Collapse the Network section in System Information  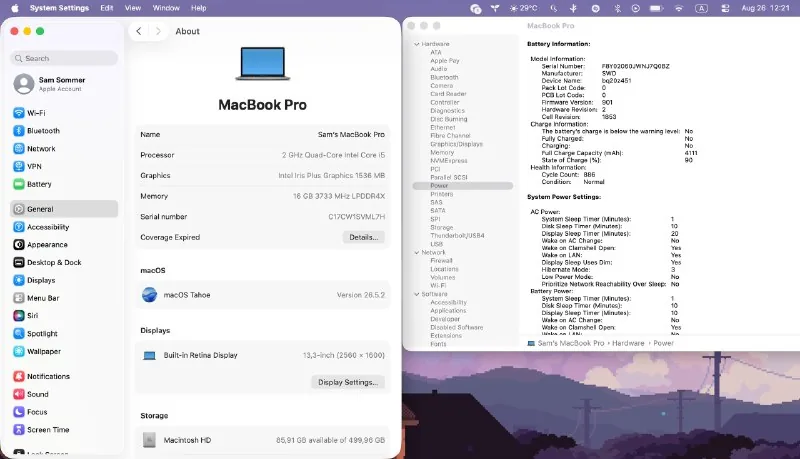[x=417, y=252]
